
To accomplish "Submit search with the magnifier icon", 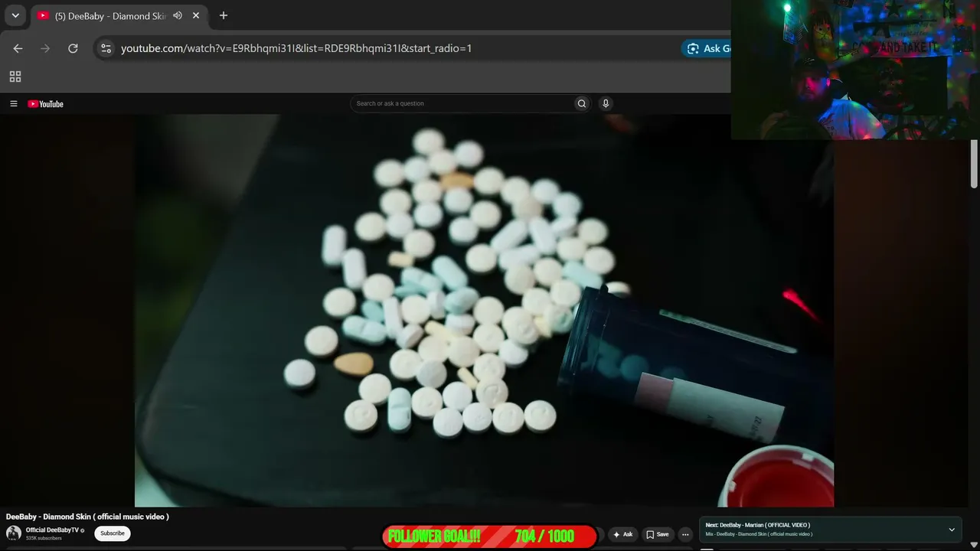I will (582, 103).
